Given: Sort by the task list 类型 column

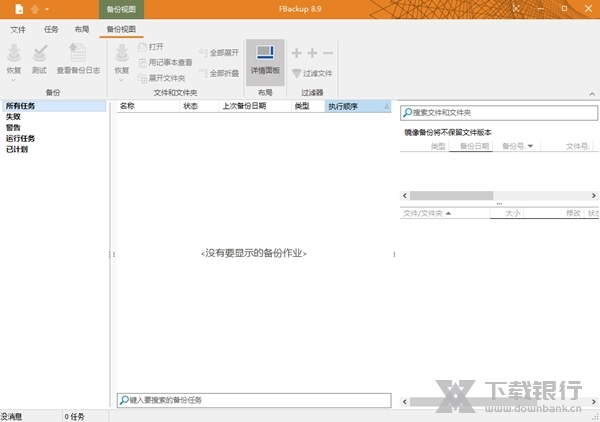Looking at the screenshot, I should (x=308, y=106).
